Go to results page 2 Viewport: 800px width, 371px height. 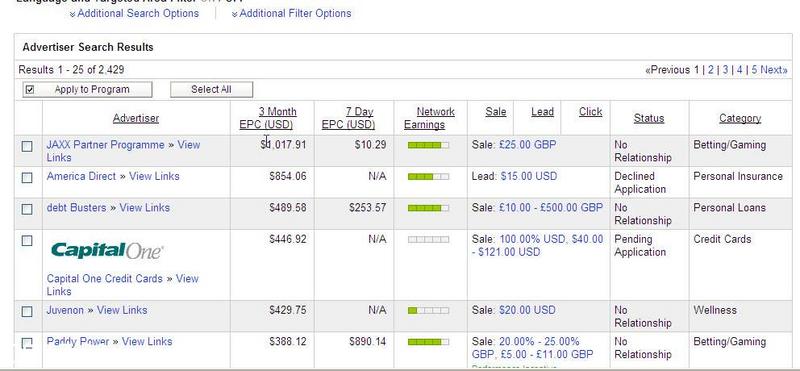pos(711,70)
